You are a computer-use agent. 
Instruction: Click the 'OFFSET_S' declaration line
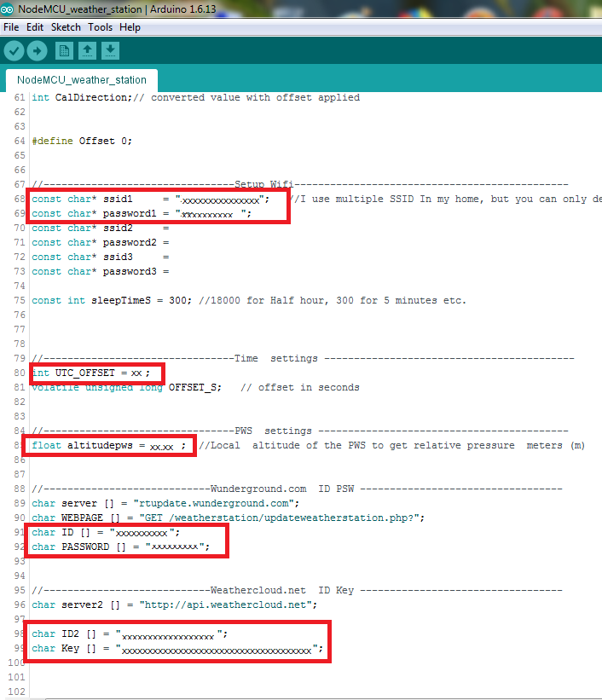[195, 387]
